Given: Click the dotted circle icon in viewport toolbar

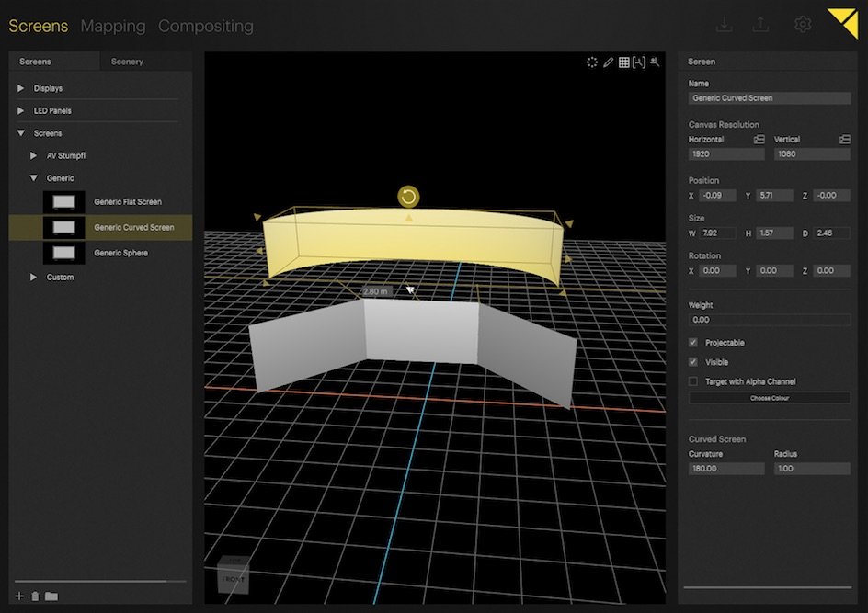Looking at the screenshot, I should click(x=592, y=62).
